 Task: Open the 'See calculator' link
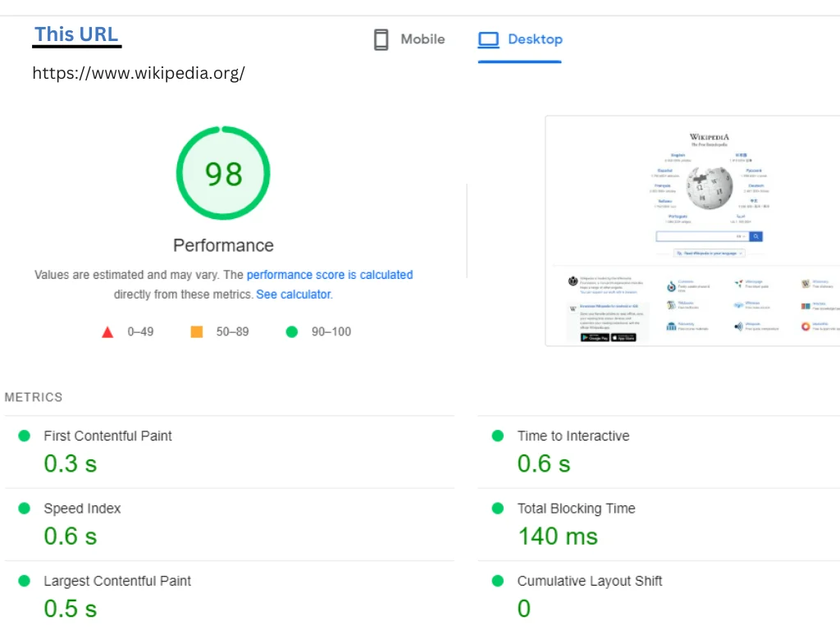coord(294,294)
